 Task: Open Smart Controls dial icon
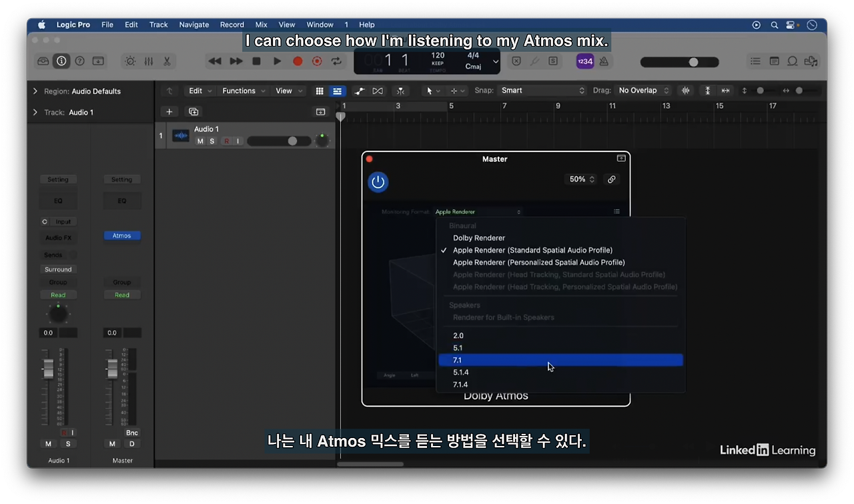(x=130, y=61)
